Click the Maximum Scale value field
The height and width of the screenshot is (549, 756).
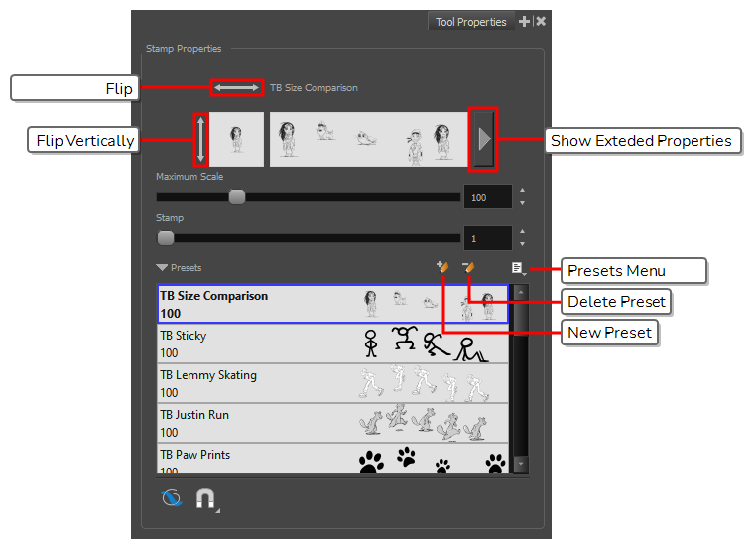(486, 198)
